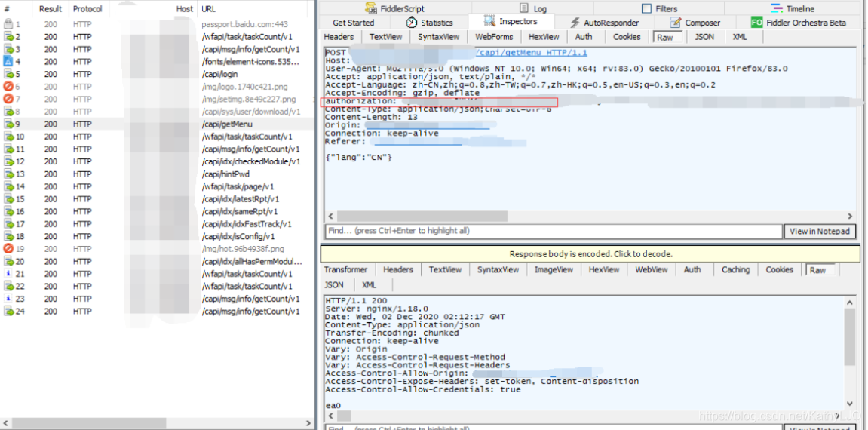This screenshot has width=868, height=430.
Task: Click the icon of session 9 getMenu
Action: (x=9, y=124)
